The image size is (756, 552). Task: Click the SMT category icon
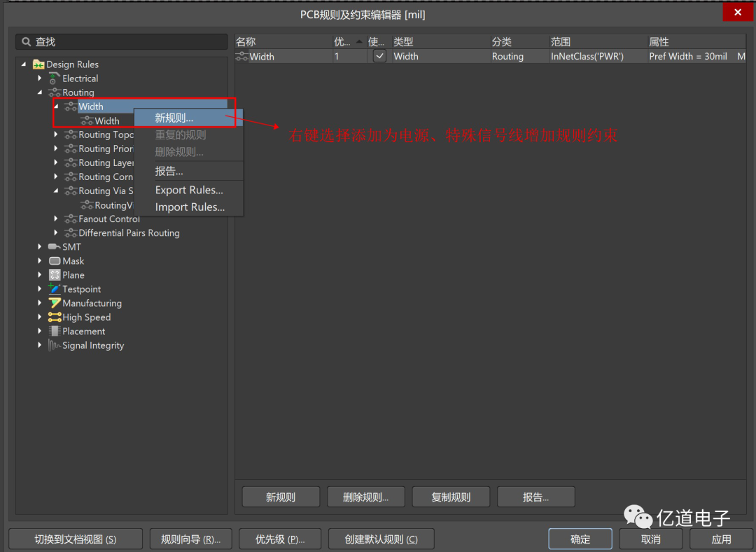coord(55,247)
